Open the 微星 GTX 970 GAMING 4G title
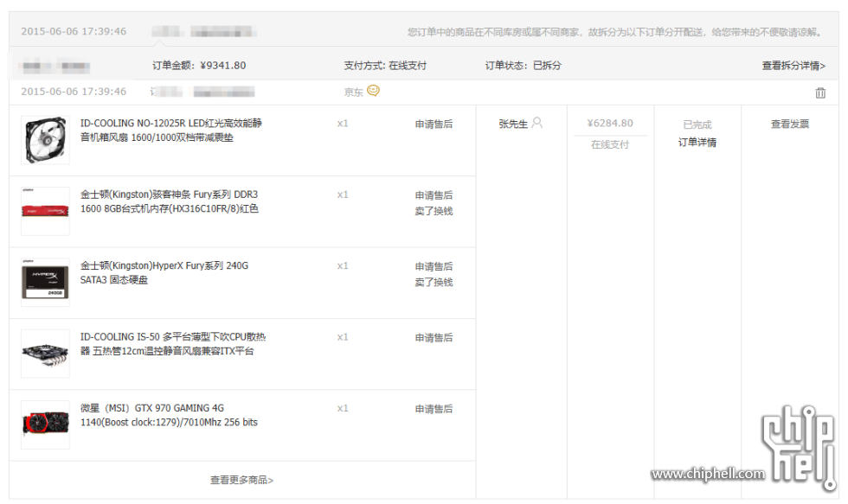The width and height of the screenshot is (848, 504). [169, 415]
